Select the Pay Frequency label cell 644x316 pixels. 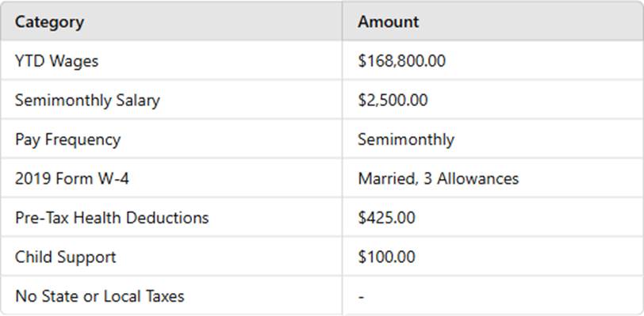pyautogui.click(x=67, y=140)
